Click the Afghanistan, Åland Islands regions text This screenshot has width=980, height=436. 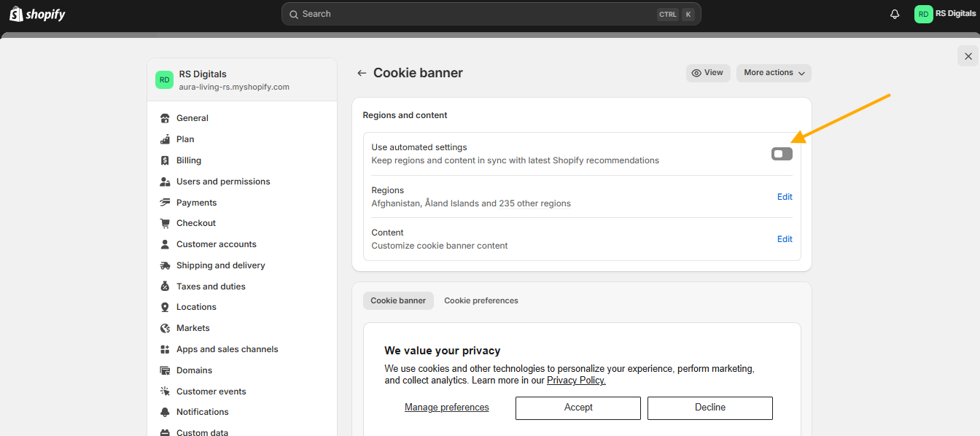pyautogui.click(x=471, y=203)
